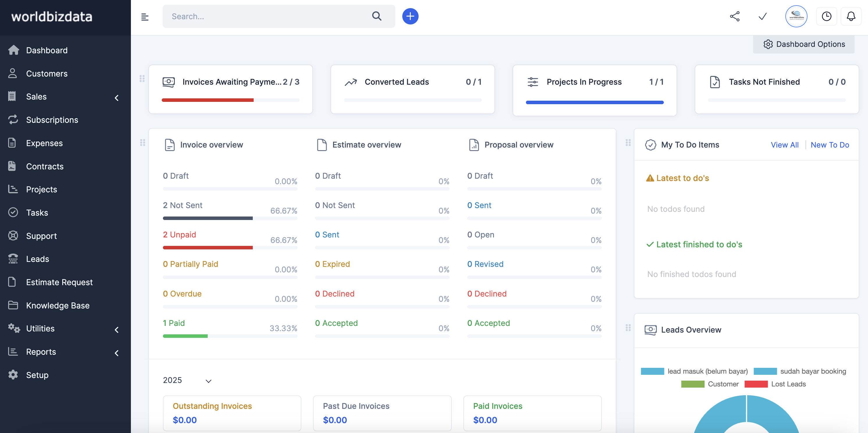Click the 1 Paid invoices link
The image size is (868, 433).
174,323
